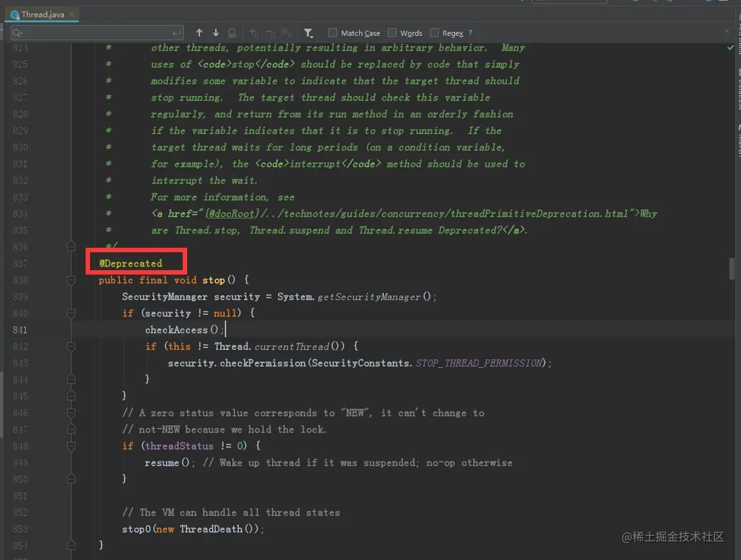
Task: Click the unselect occurrence icon
Action: [x=270, y=33]
